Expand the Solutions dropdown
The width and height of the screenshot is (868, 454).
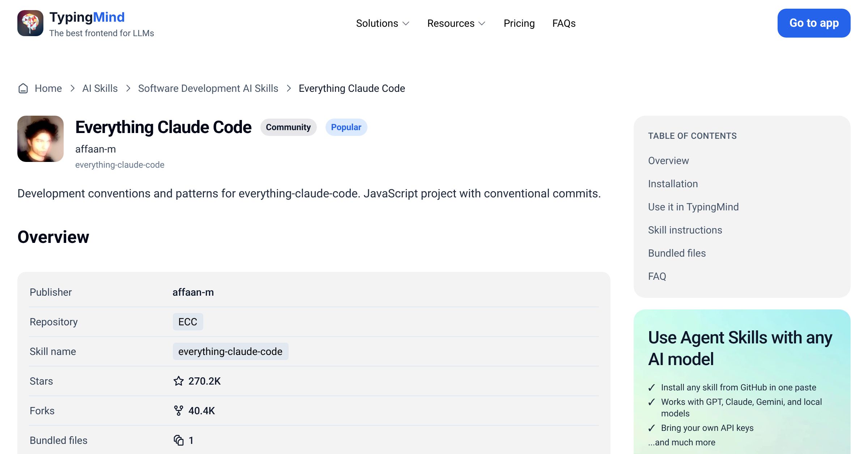pos(383,23)
